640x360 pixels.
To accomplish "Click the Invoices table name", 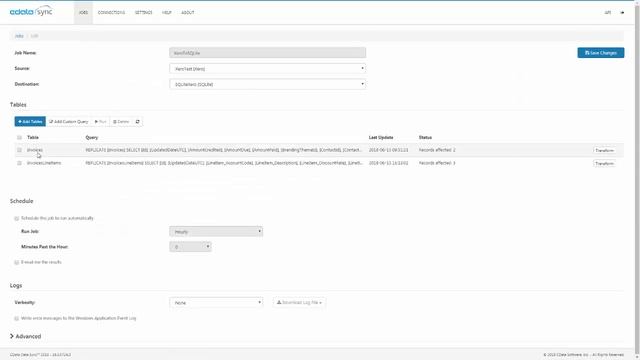I will pyautogui.click(x=35, y=150).
